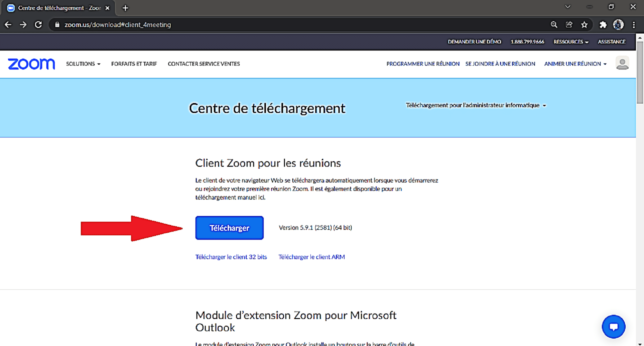This screenshot has width=644, height=346.
Task: Click the 1.888.799.9666 phone number
Action: point(527,42)
